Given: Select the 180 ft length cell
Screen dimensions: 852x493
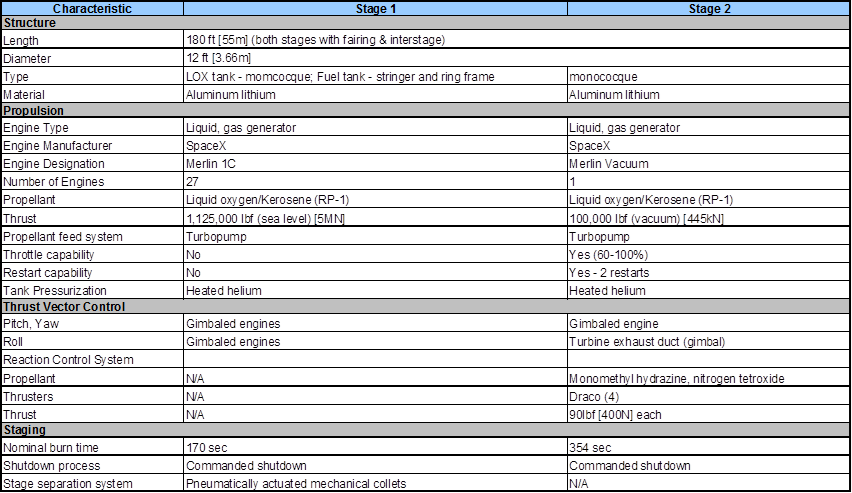Looking at the screenshot, I should coord(517,40).
